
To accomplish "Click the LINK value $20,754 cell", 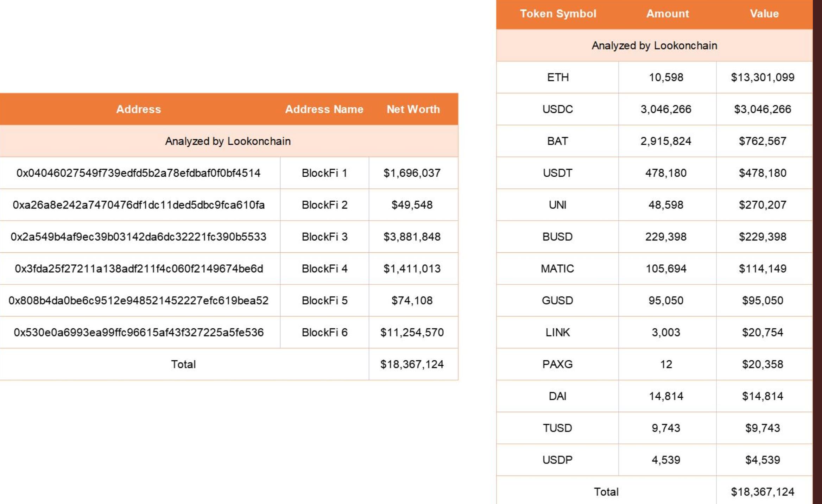I will (x=763, y=333).
